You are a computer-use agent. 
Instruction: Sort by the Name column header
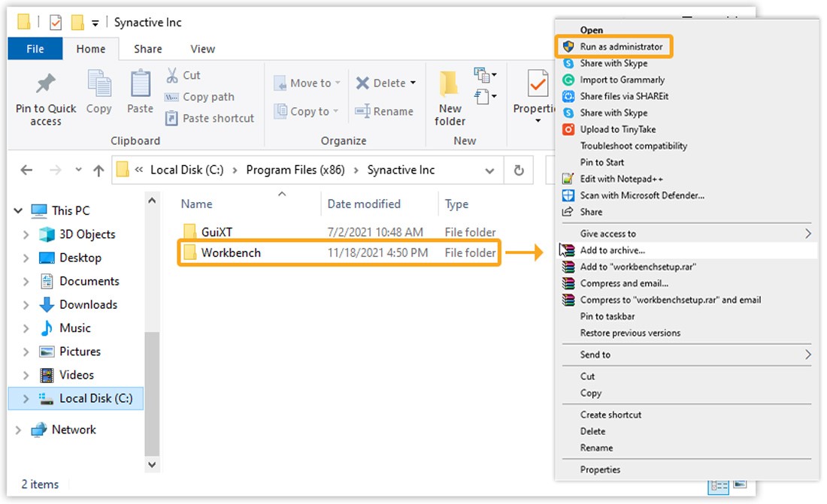196,204
